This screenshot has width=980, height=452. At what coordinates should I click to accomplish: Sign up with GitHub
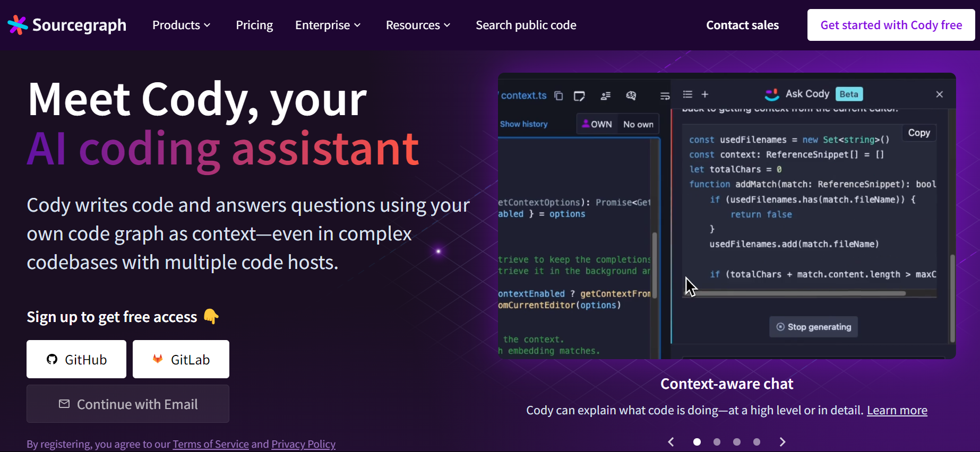tap(76, 359)
